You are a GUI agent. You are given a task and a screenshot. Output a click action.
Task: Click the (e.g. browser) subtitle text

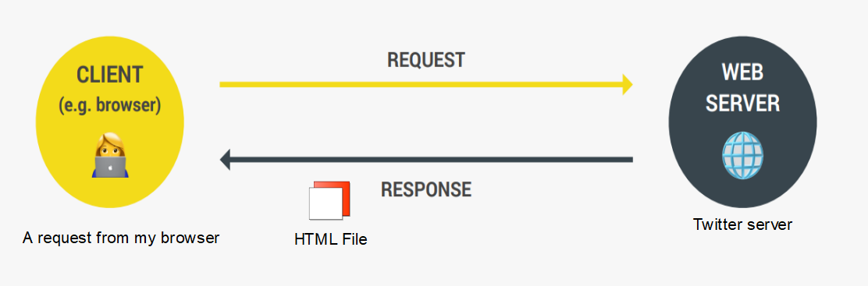click(109, 105)
